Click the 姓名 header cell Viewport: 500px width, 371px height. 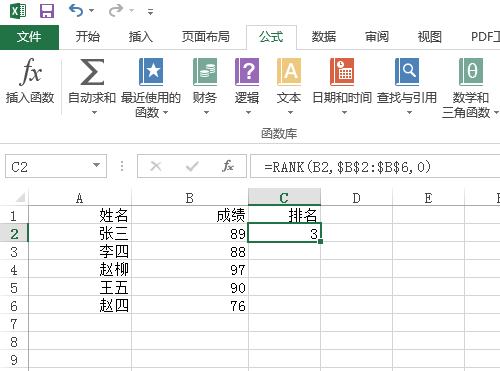point(80,215)
